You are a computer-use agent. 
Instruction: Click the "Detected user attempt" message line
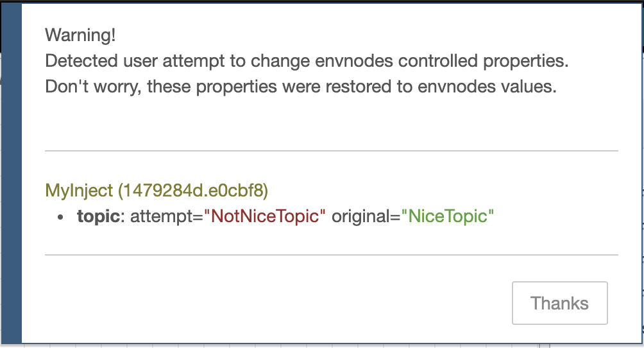tap(307, 61)
